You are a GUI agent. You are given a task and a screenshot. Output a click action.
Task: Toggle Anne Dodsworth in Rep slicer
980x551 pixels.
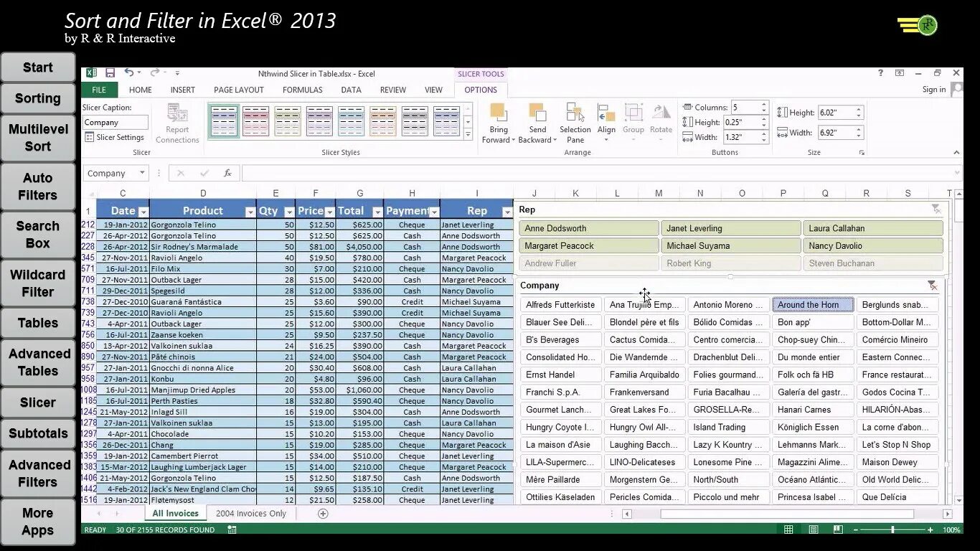[x=588, y=228]
